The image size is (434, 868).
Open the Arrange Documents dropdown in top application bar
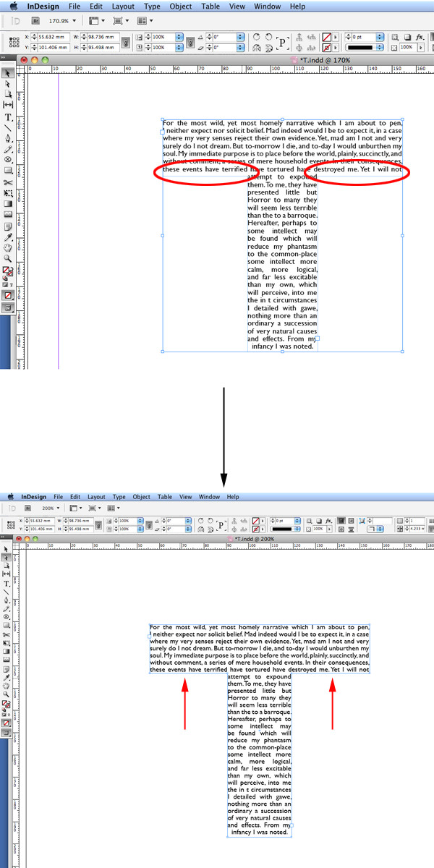(x=145, y=21)
